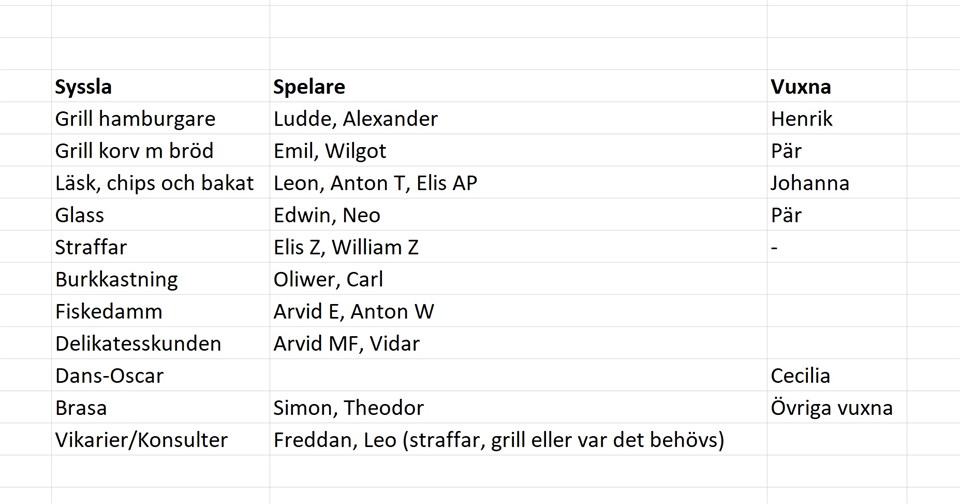Screen dimensions: 960x504
Task: Click the Grill hamburgare cell
Action: click(136, 119)
